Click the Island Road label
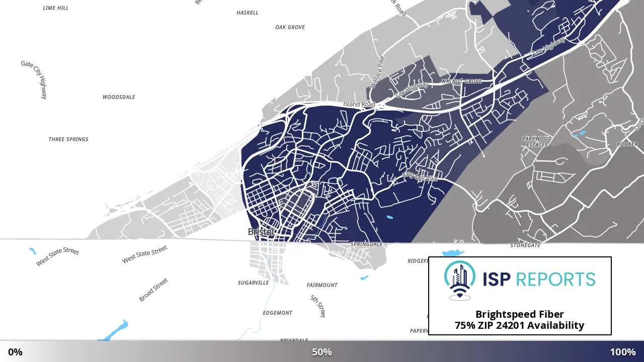644x362 pixels. point(359,105)
